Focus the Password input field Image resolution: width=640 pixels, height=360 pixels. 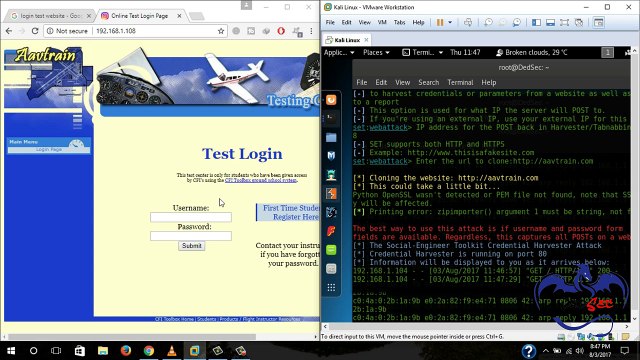point(191,236)
